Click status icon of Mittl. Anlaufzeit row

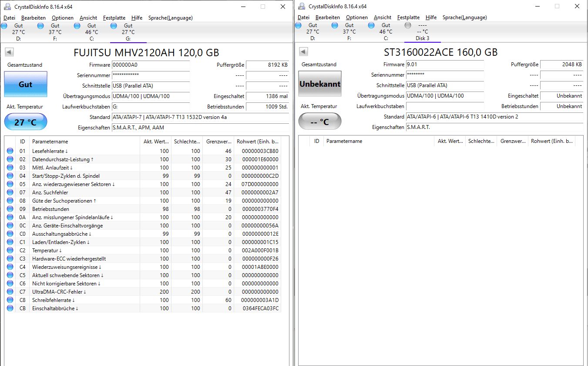(x=10, y=168)
